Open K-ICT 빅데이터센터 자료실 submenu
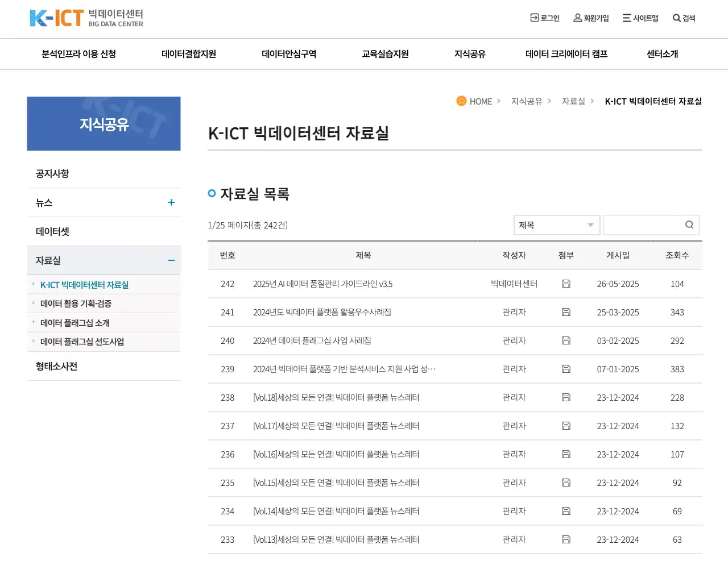Image resolution: width=728 pixels, height=582 pixels. 84,285
